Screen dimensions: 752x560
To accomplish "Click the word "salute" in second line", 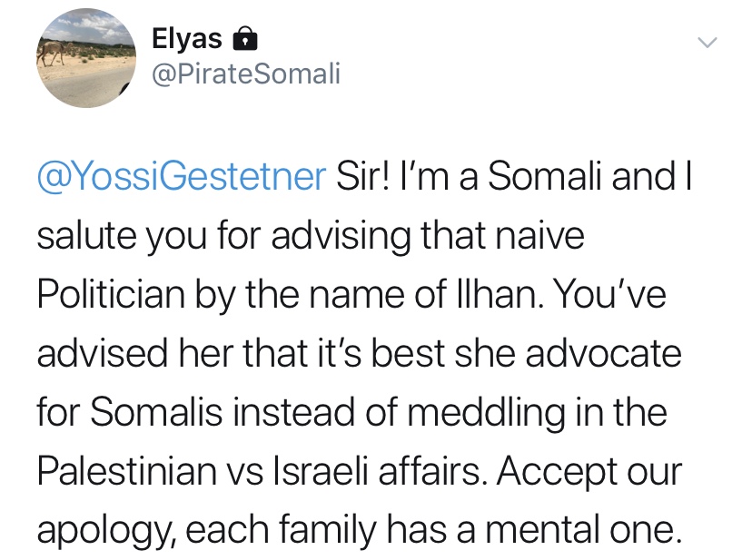I will click(x=87, y=235).
